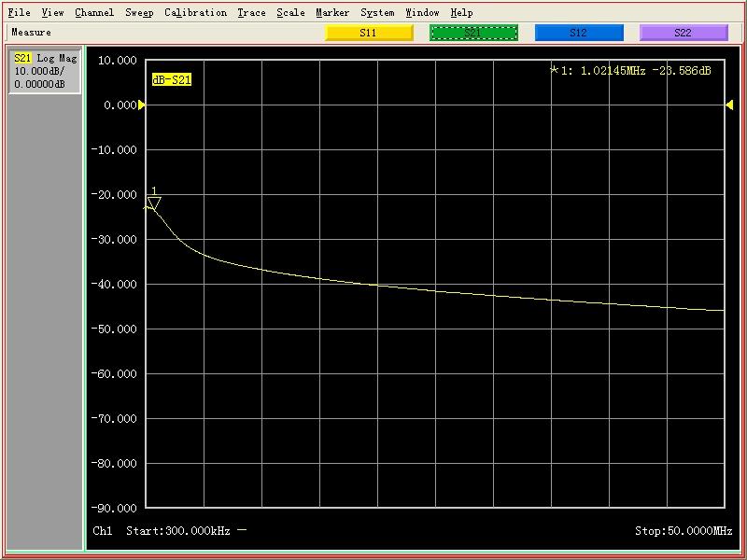Click the 0.000 Y-axis label
Screen dimensions: 747x560
(x=120, y=105)
